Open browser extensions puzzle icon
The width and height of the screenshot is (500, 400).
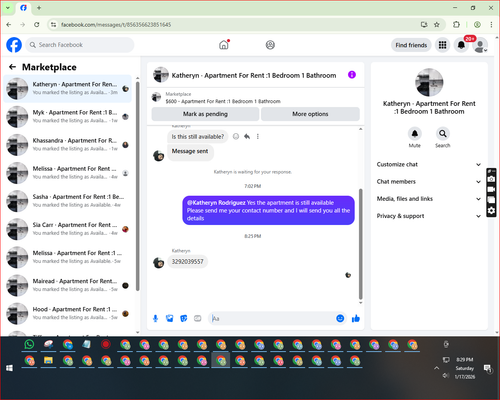[x=456, y=25]
